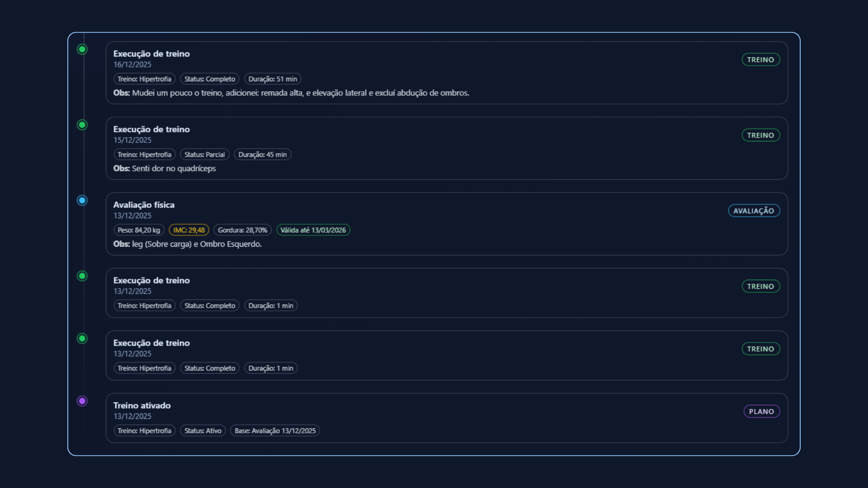868x488 pixels.
Task: Click blue timeline dot for Avaliação física
Action: (82, 200)
